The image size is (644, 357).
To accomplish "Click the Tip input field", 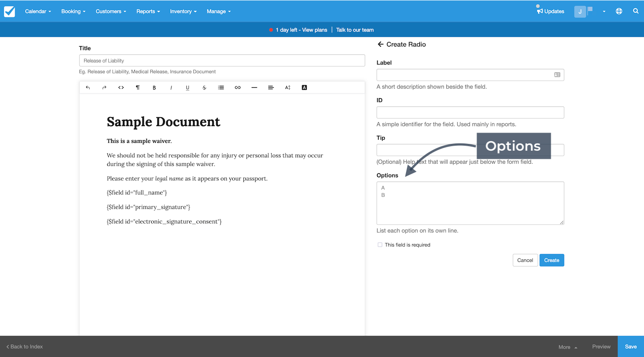I will coord(470,150).
